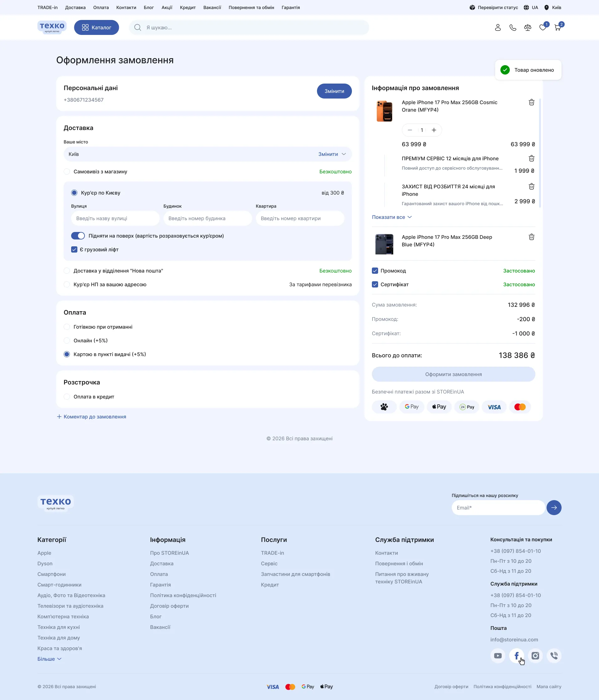Open YouTube social icon in footer

coord(498,655)
